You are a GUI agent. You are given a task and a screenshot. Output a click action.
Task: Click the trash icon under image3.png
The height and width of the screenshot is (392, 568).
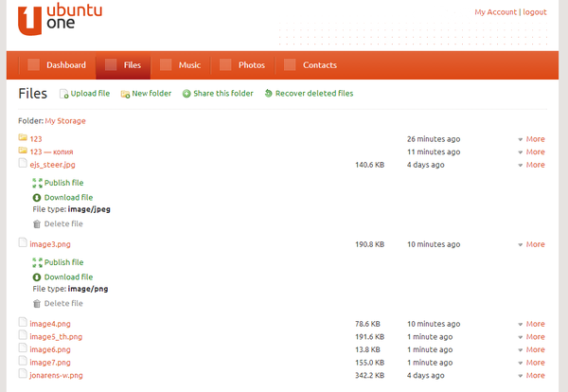(x=37, y=304)
